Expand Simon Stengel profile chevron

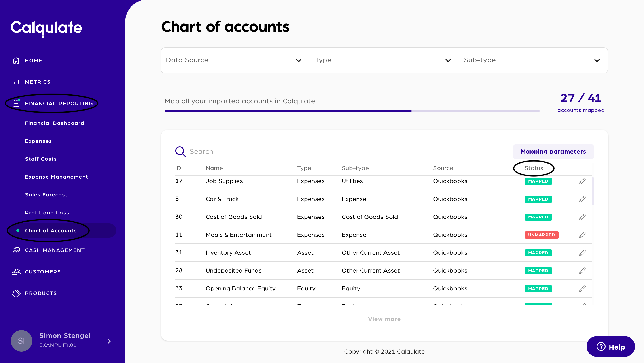pyautogui.click(x=109, y=341)
